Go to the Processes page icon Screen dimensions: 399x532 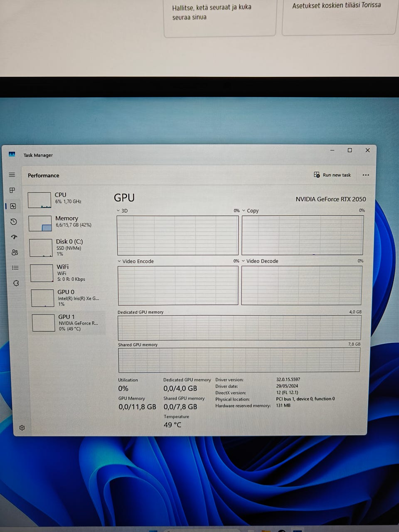12,190
